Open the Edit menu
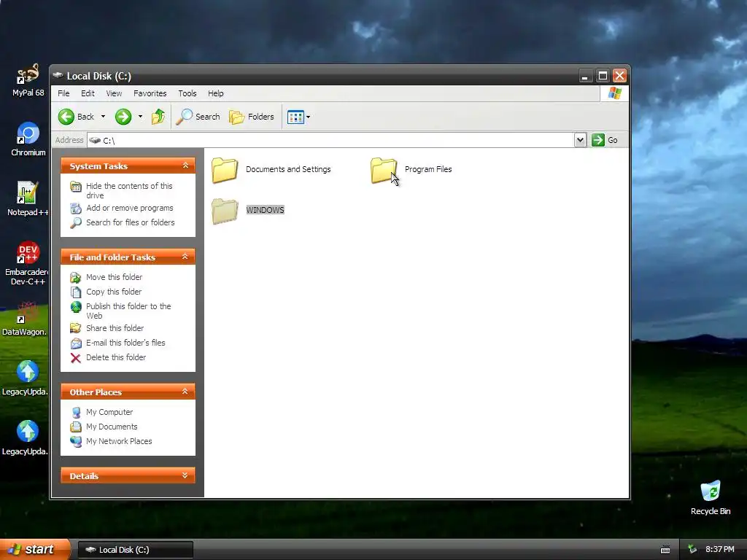747x560 pixels. (88, 93)
